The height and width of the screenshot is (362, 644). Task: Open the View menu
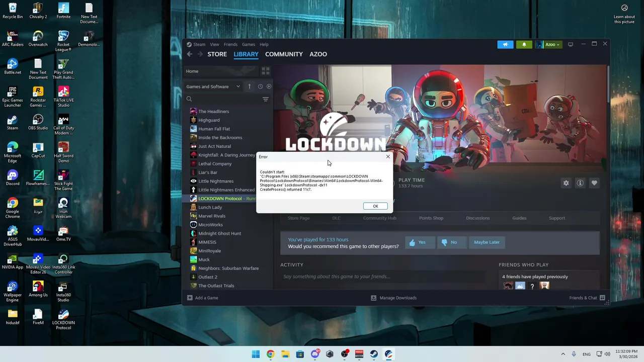point(214,44)
